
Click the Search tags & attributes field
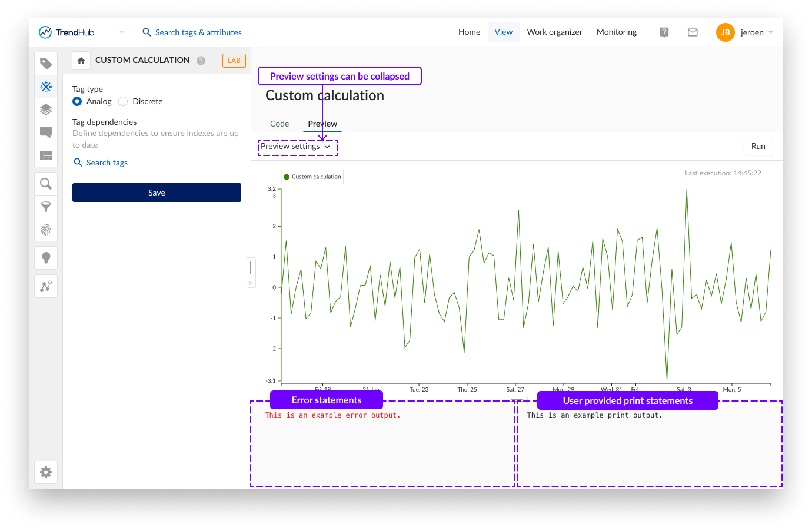pyautogui.click(x=198, y=32)
